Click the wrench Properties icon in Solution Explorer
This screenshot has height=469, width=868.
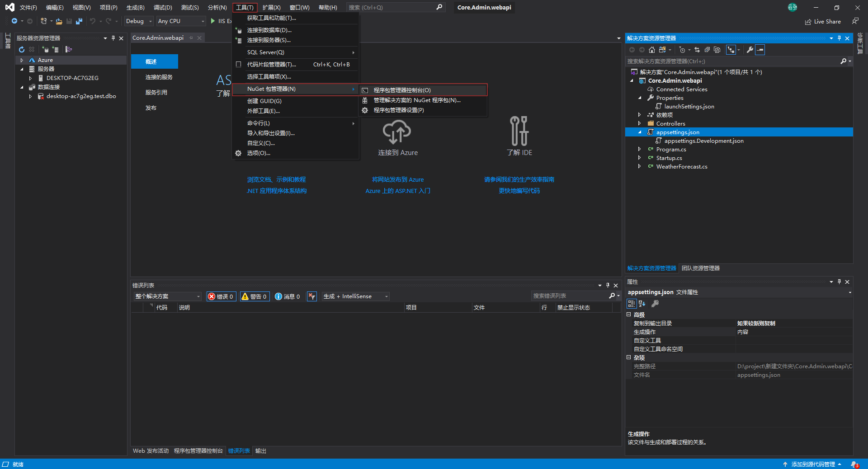tap(750, 50)
